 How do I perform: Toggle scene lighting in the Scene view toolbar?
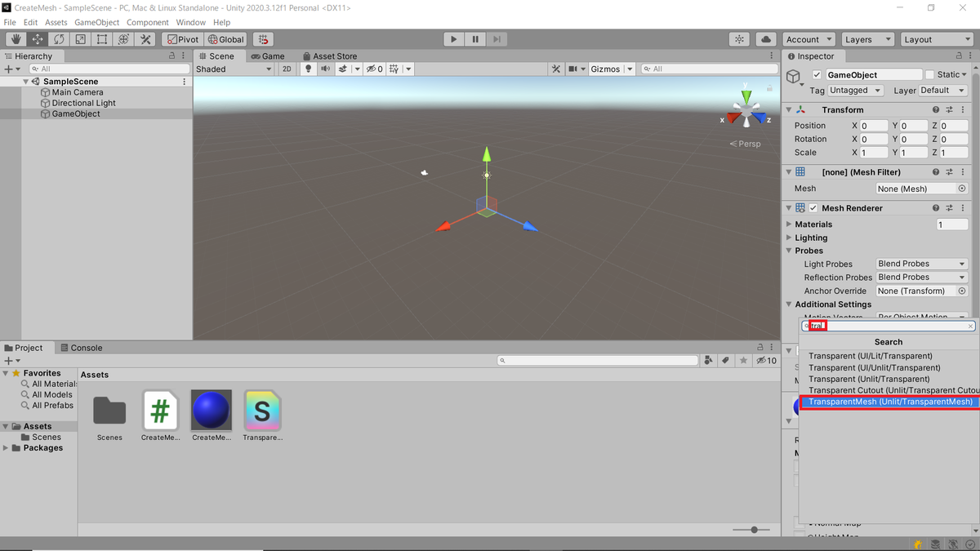pos(308,69)
